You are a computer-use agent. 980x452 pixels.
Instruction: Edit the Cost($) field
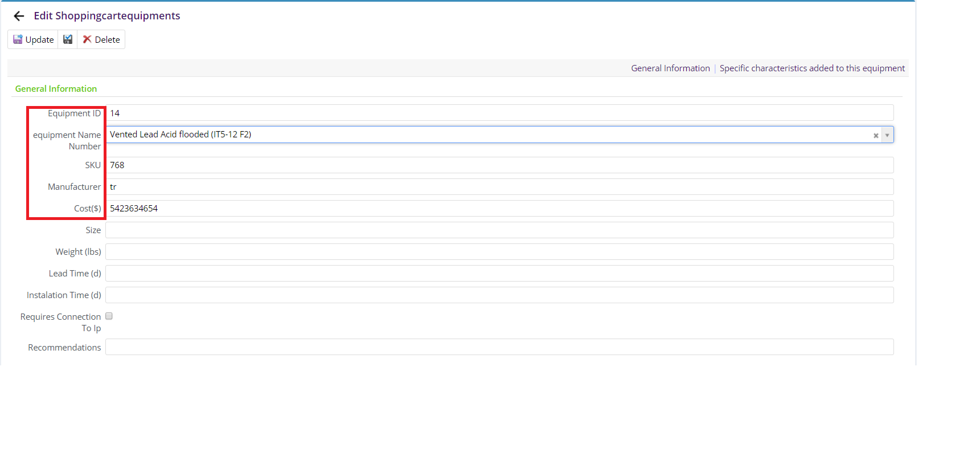pyautogui.click(x=499, y=209)
